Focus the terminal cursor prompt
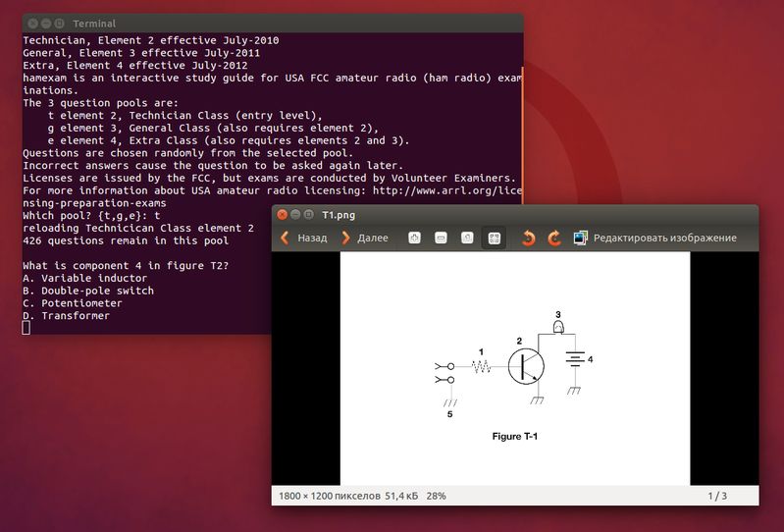Screen dimensions: 784x532 coord(26,328)
